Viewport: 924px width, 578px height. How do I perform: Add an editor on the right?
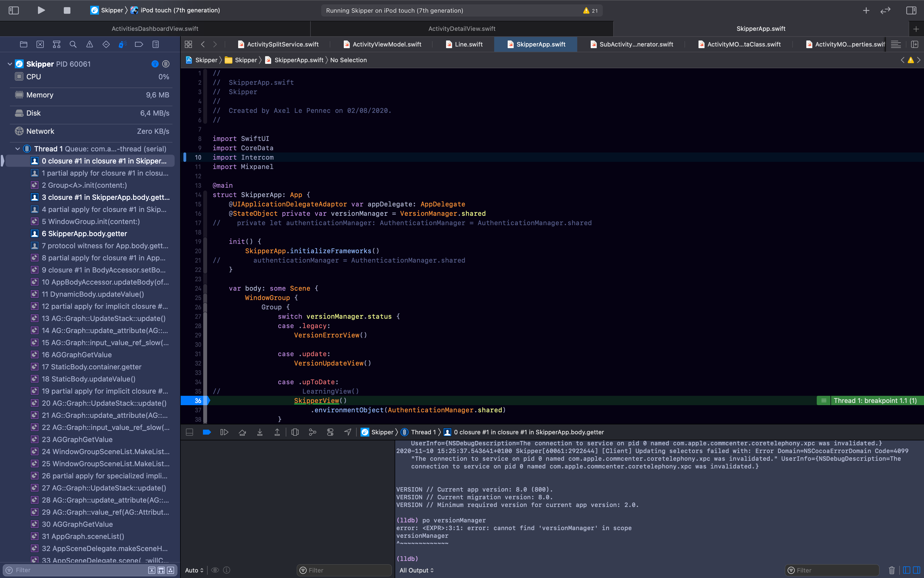tap(914, 44)
